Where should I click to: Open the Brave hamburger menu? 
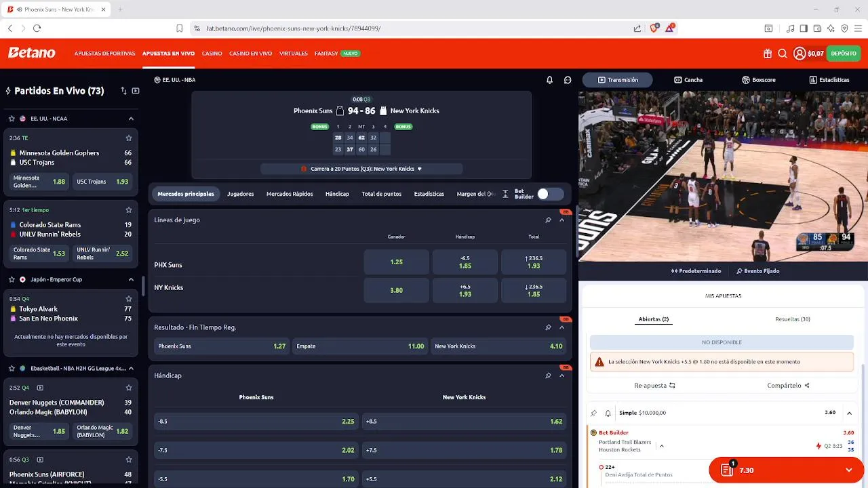pyautogui.click(x=858, y=28)
